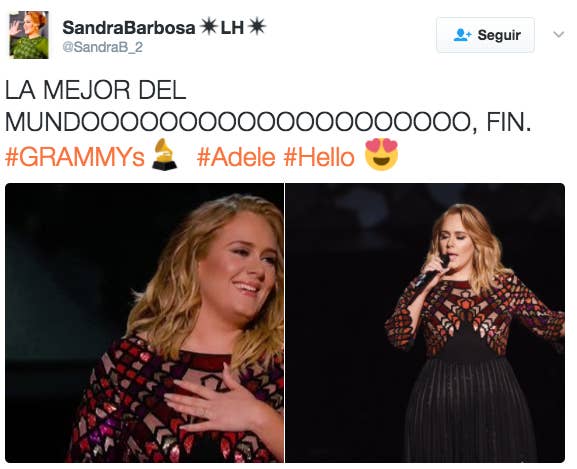The image size is (577, 469).
Task: Open the @SandraB_2 handle link
Action: 102,47
